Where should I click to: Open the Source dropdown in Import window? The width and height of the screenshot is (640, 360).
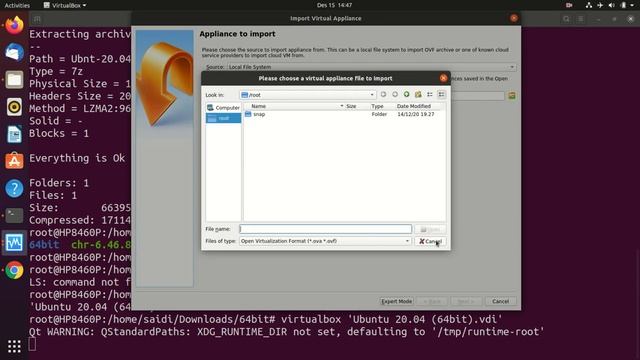click(372, 67)
